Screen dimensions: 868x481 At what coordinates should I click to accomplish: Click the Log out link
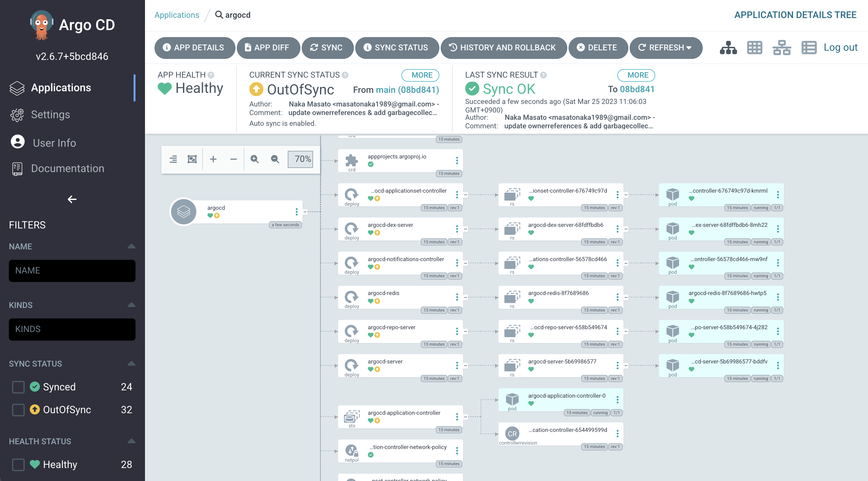pos(840,47)
